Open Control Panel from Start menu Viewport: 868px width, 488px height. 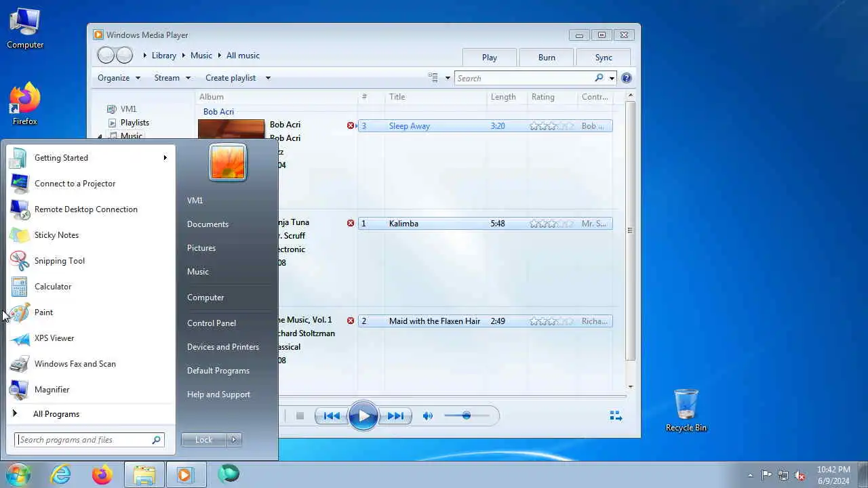tap(212, 323)
